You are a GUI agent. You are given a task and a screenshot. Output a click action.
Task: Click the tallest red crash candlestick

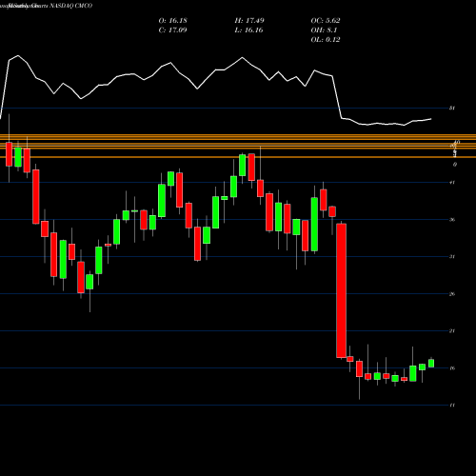pos(342,290)
